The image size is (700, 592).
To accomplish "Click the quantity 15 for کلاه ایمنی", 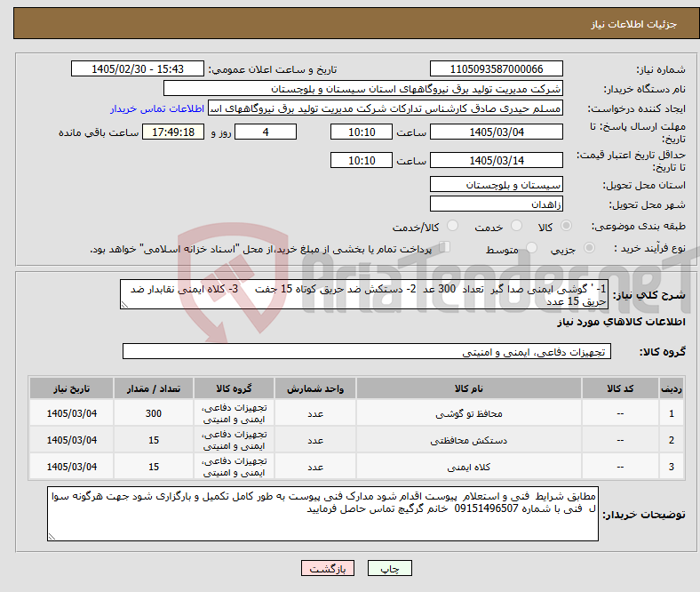I will click(x=154, y=467).
